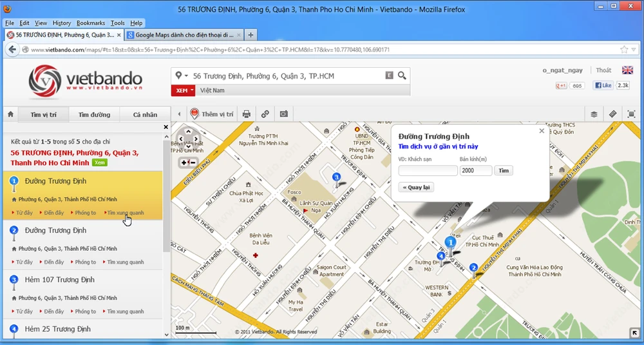Click the camera snapshot icon
This screenshot has width=644, height=345.
283,114
